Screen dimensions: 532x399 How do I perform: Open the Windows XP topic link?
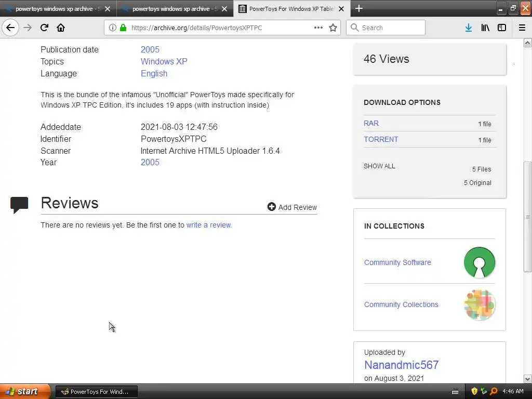(164, 61)
